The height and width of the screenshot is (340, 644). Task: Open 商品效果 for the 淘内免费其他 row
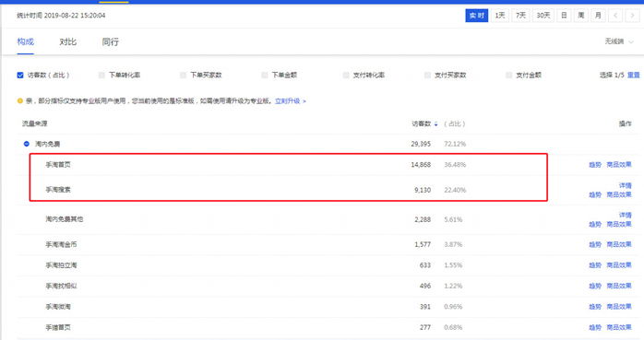619,224
